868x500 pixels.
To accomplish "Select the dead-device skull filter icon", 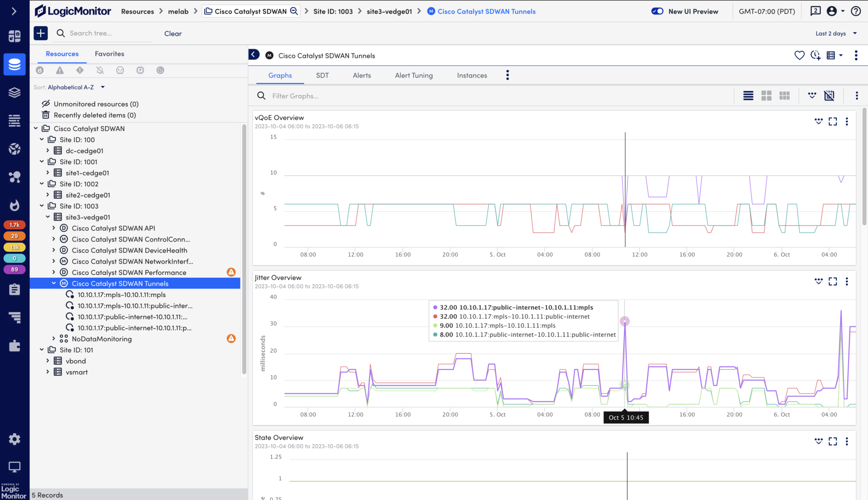I will point(120,70).
